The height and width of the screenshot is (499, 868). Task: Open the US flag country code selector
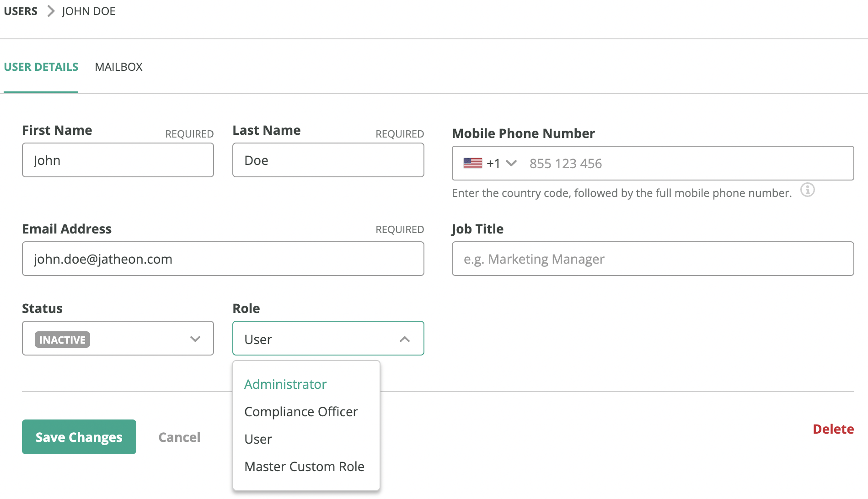[490, 163]
